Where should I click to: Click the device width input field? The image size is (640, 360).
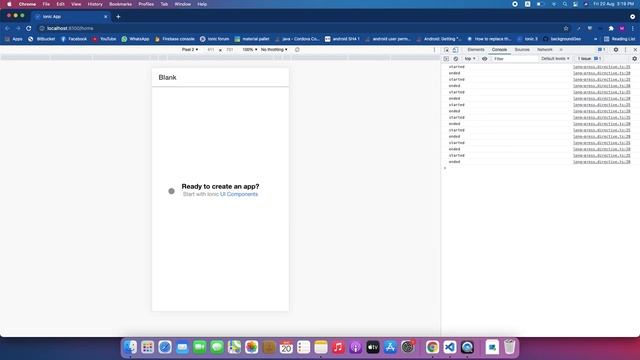click(x=211, y=50)
